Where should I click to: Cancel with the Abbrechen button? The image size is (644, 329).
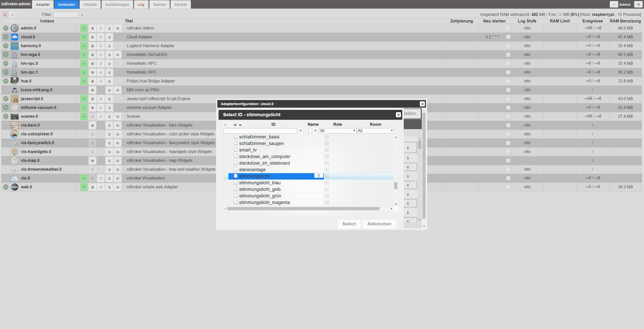(x=379, y=224)
